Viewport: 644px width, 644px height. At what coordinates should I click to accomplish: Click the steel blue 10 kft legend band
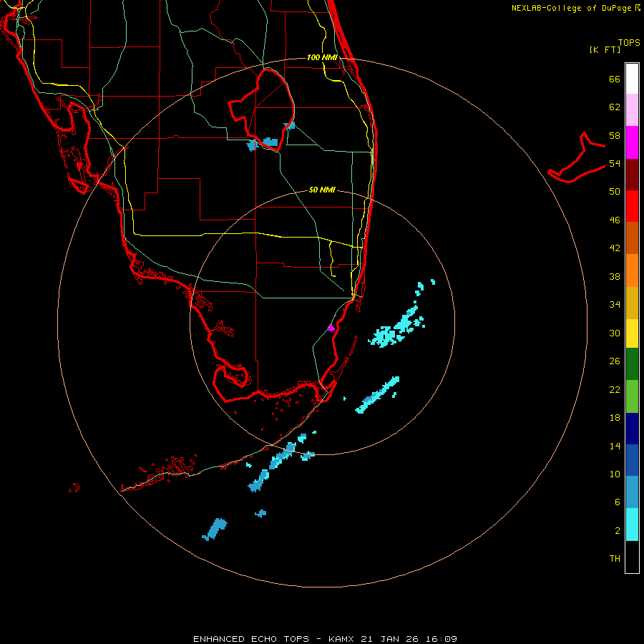632,492
